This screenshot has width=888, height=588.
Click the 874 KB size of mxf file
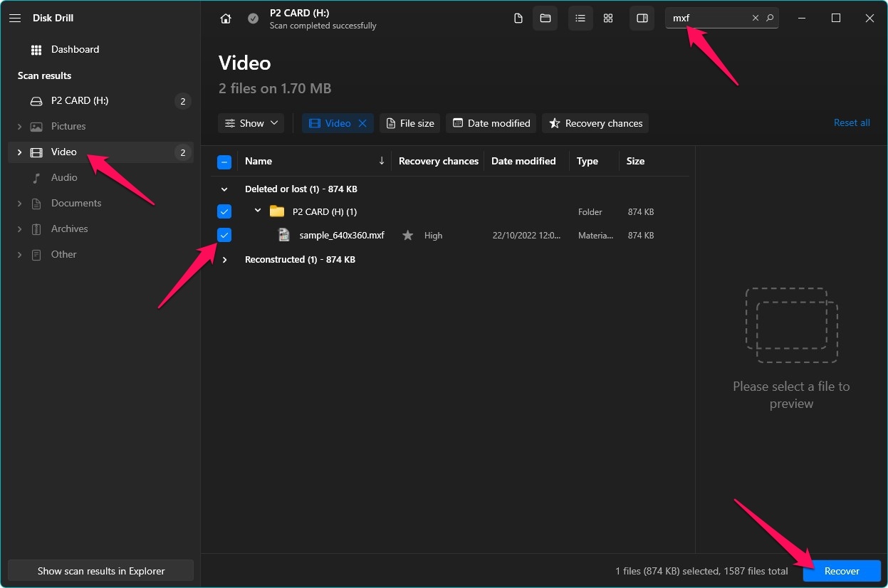tap(641, 235)
